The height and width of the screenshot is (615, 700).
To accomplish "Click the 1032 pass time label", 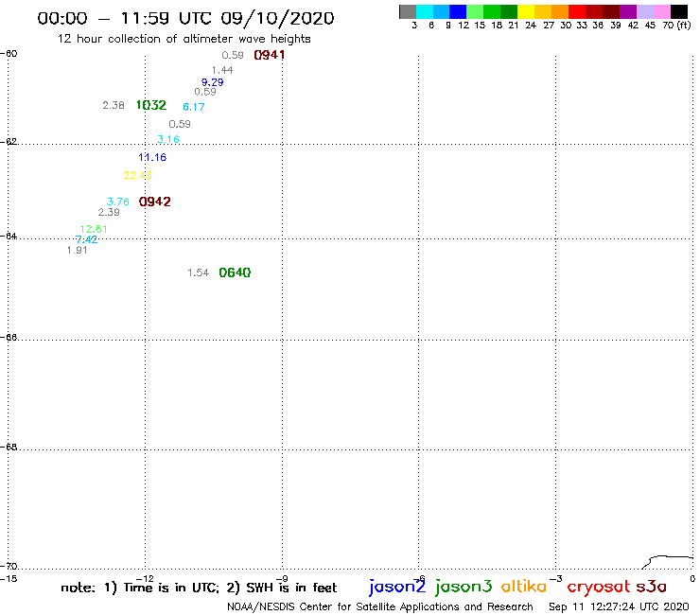I will (151, 105).
